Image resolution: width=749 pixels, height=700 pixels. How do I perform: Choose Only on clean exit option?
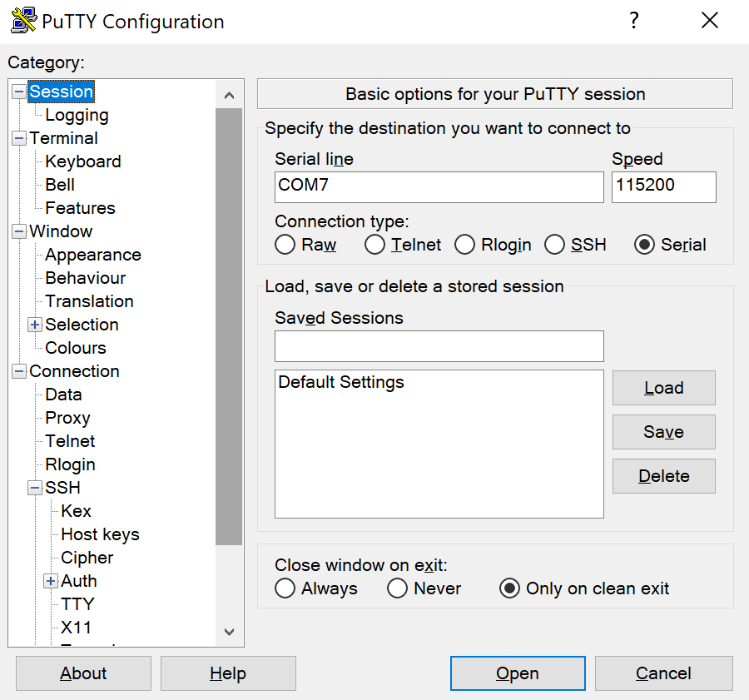509,588
